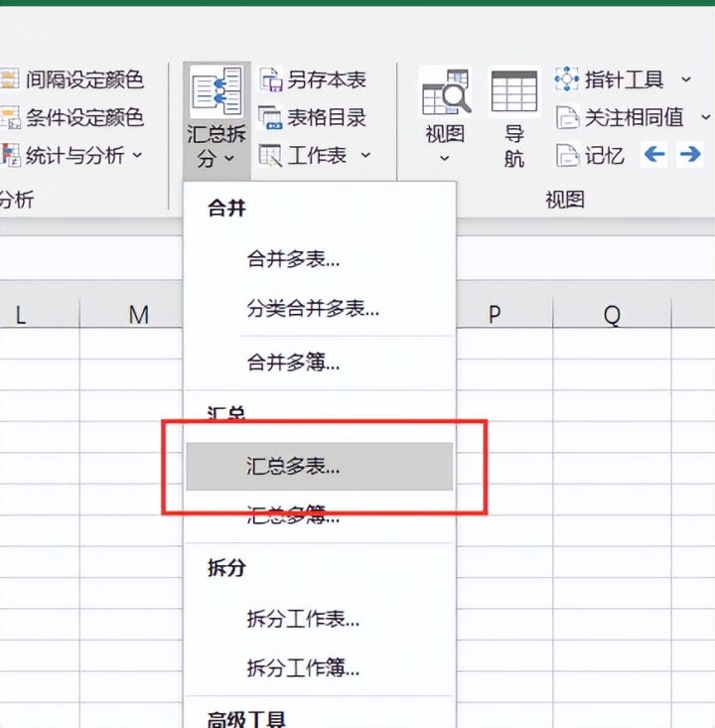Click the 视图 group label
This screenshot has height=728, width=715.
point(565,200)
